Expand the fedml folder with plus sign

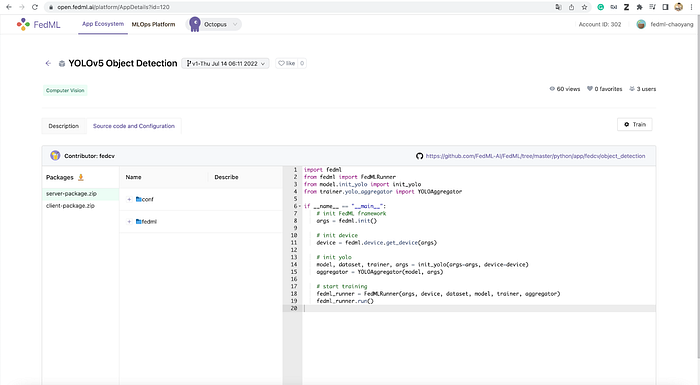129,222
